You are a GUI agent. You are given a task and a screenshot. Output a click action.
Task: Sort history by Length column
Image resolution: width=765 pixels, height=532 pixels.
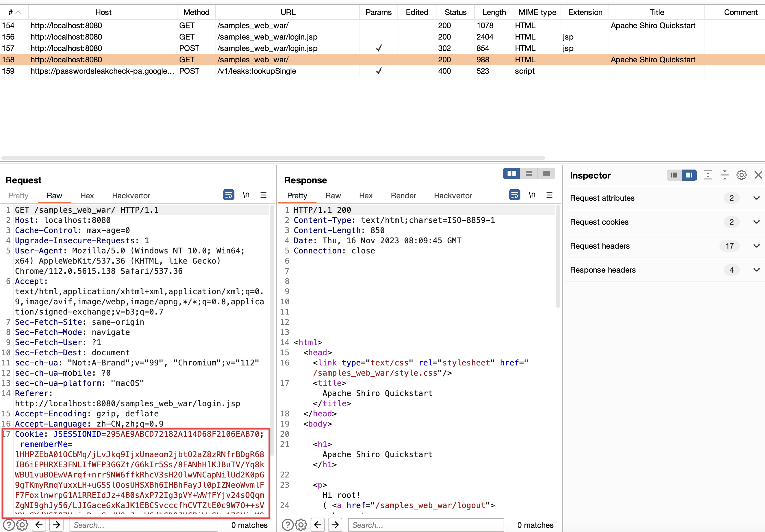pyautogui.click(x=494, y=12)
